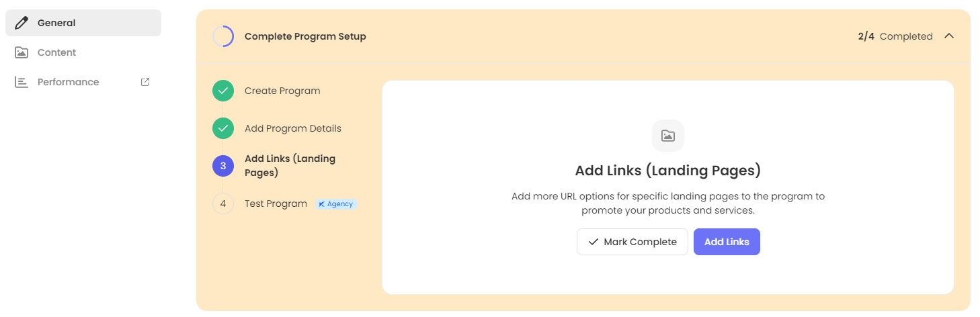980x317 pixels.
Task: Open the Performance sidebar item
Action: pyautogui.click(x=68, y=82)
